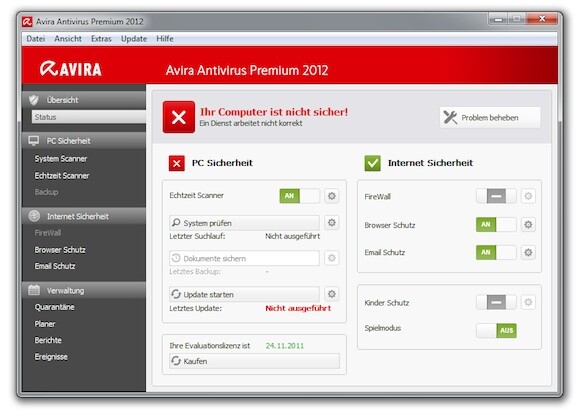Screen dimensions: 580x411
Task: Toggle the FireWall switch
Action: (496, 196)
